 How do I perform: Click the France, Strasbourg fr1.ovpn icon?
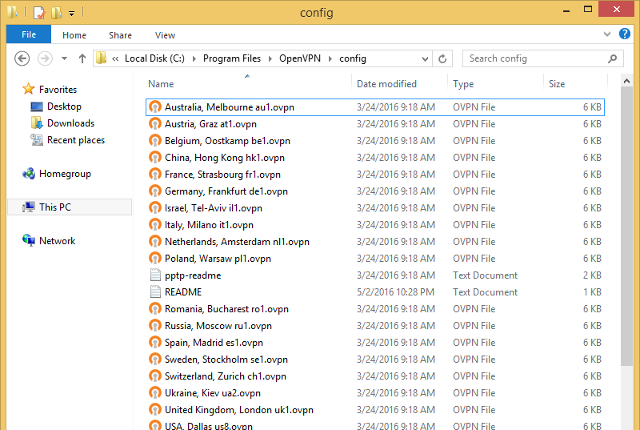[155, 174]
